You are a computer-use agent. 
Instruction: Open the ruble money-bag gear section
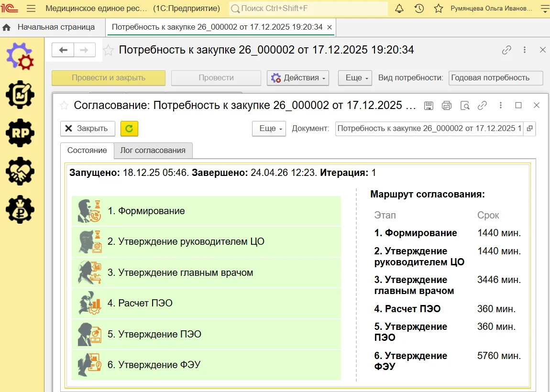(20, 209)
